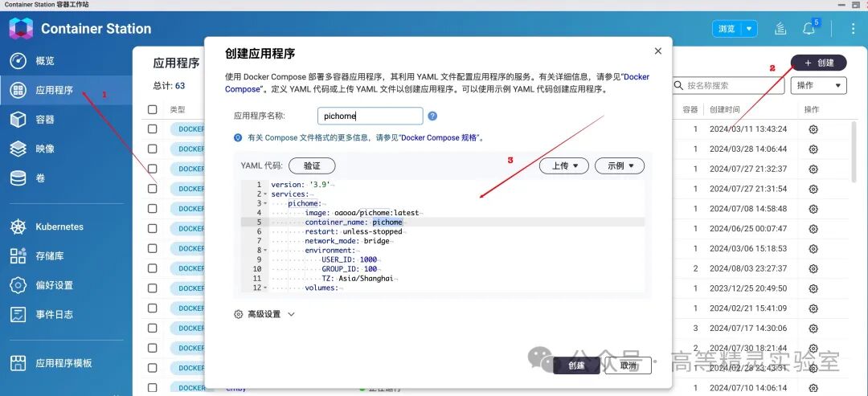Check the row created 2024/07/08 14:58:48
The width and height of the screenshot is (868, 396).
pos(153,209)
